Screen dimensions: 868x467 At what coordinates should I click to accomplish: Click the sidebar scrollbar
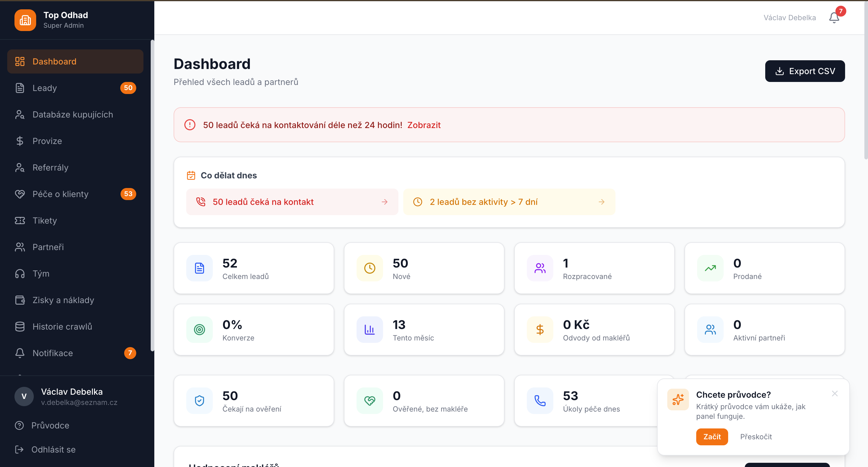[x=152, y=196]
